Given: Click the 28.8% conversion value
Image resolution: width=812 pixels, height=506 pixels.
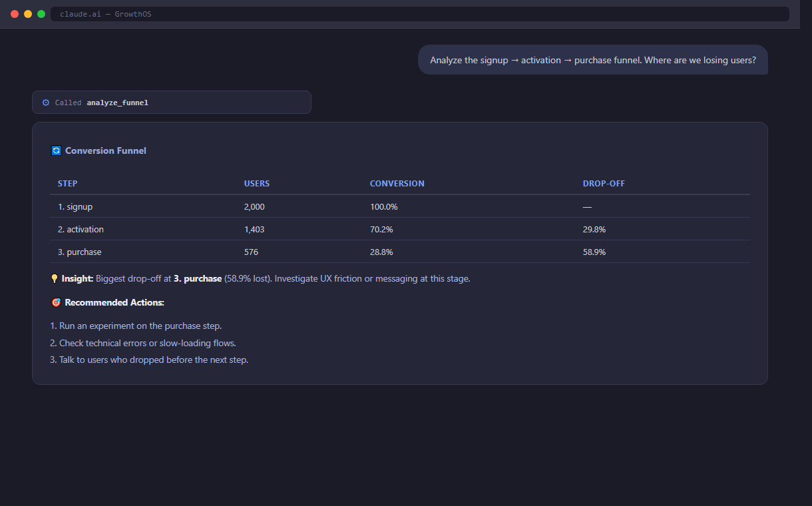Looking at the screenshot, I should 381,252.
